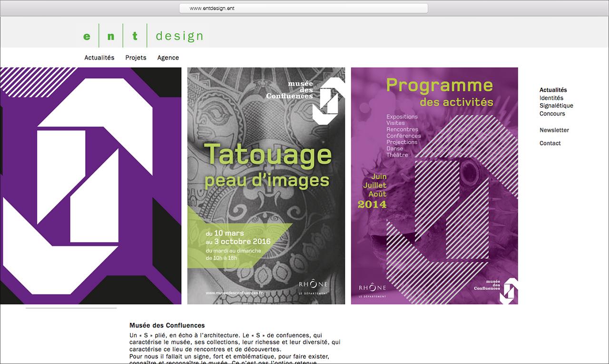
Task: Click the Musée des Confluences heading
Action: pyautogui.click(x=167, y=325)
